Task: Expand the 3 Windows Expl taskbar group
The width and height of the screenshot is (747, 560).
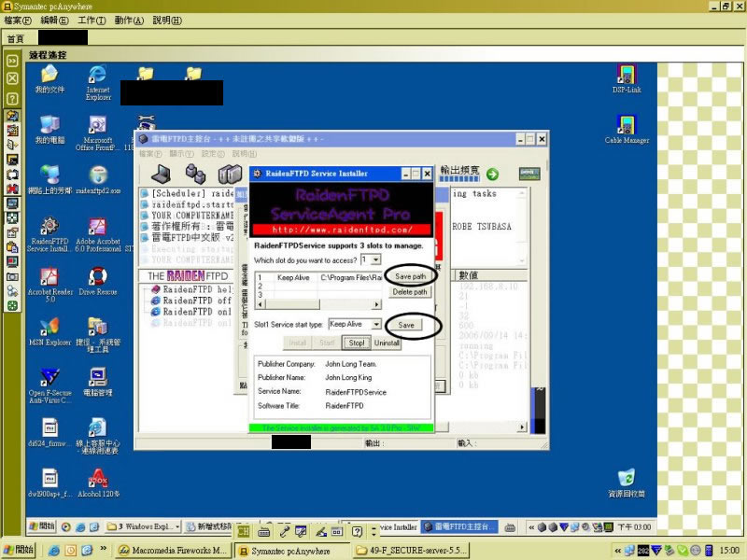Action: pos(143,526)
